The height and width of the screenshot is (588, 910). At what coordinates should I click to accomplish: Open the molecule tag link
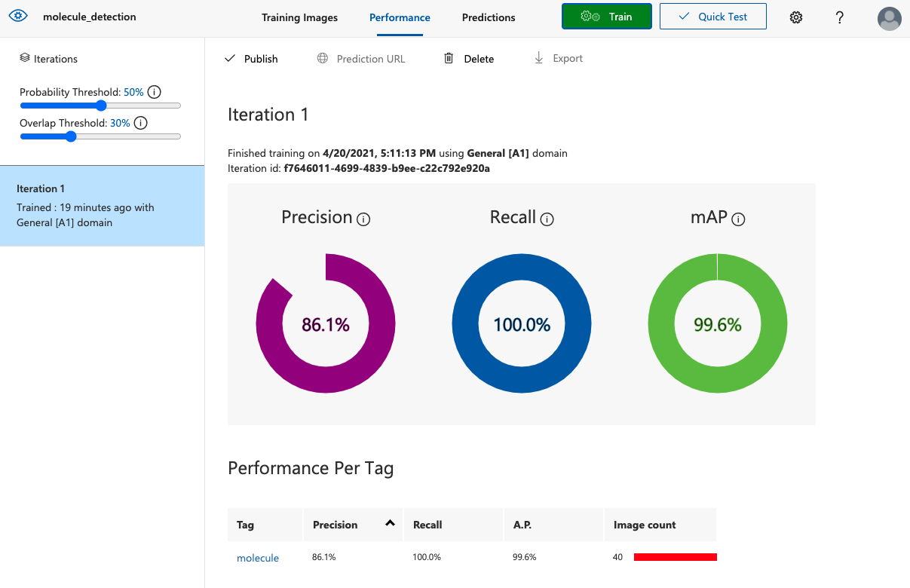coord(258,558)
